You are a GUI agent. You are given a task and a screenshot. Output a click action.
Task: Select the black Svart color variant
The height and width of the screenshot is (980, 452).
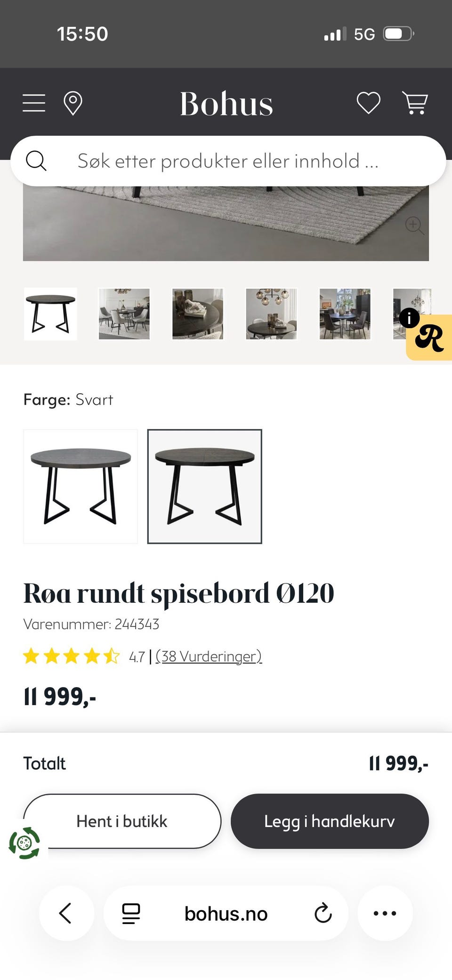pyautogui.click(x=205, y=486)
